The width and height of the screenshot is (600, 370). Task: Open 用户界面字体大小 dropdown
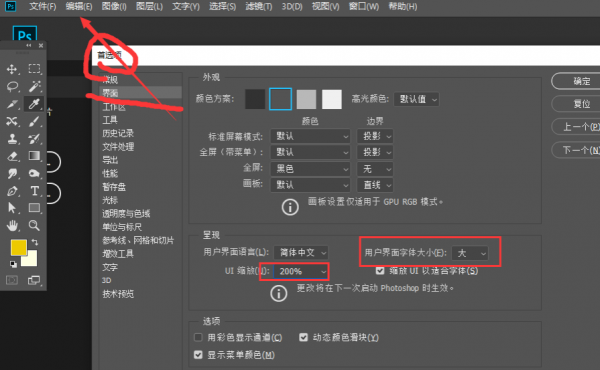point(470,253)
